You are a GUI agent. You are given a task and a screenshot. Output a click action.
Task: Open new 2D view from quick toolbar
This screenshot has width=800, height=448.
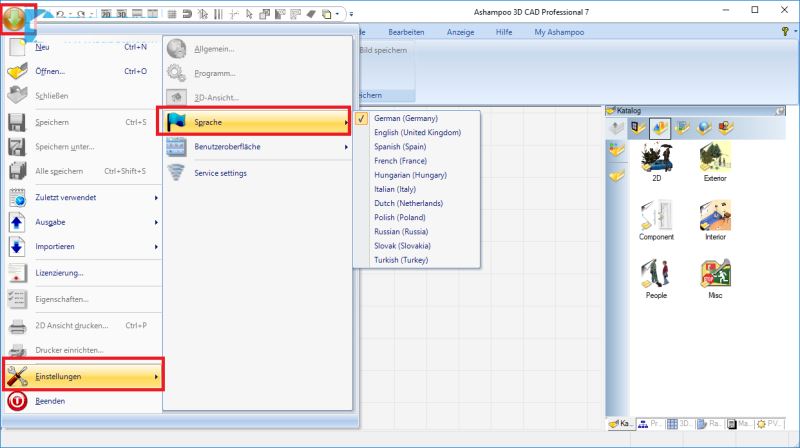tap(106, 14)
